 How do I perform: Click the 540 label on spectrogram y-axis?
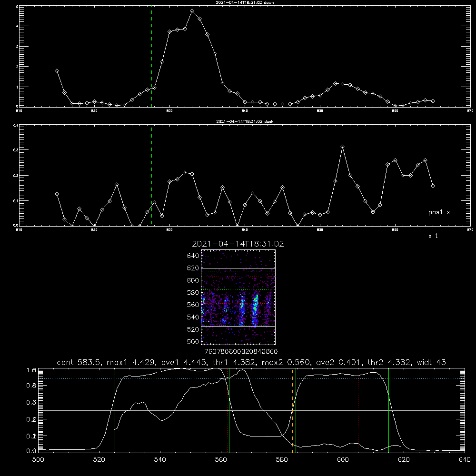point(193,317)
